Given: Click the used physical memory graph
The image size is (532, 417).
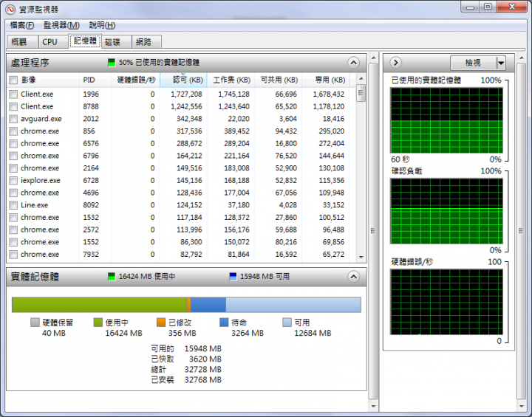Looking at the screenshot, I should (x=446, y=120).
